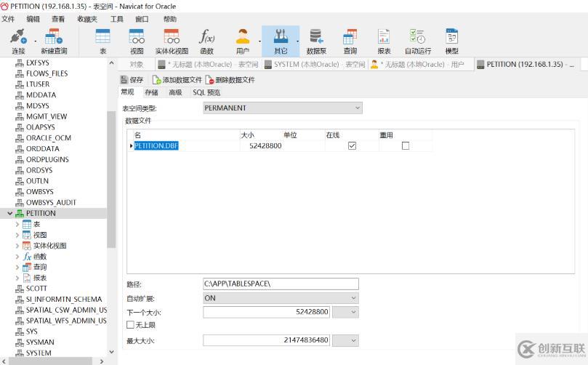Viewport: 588px width, 365px height.
Task: Select the 表 (Table) toolbar icon
Action: click(x=102, y=41)
